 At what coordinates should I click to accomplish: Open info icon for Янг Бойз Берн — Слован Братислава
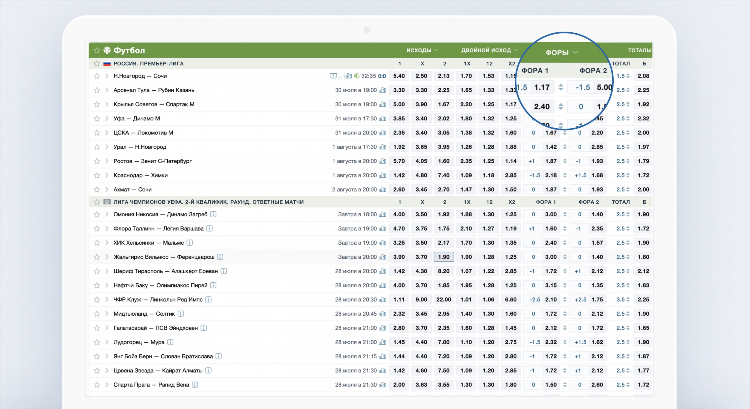[x=219, y=356]
